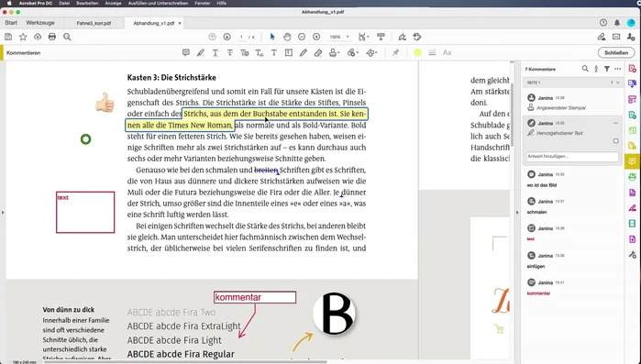The width and height of the screenshot is (641, 364).
Task: Open comments panel options ellipsis
Action: point(617,69)
